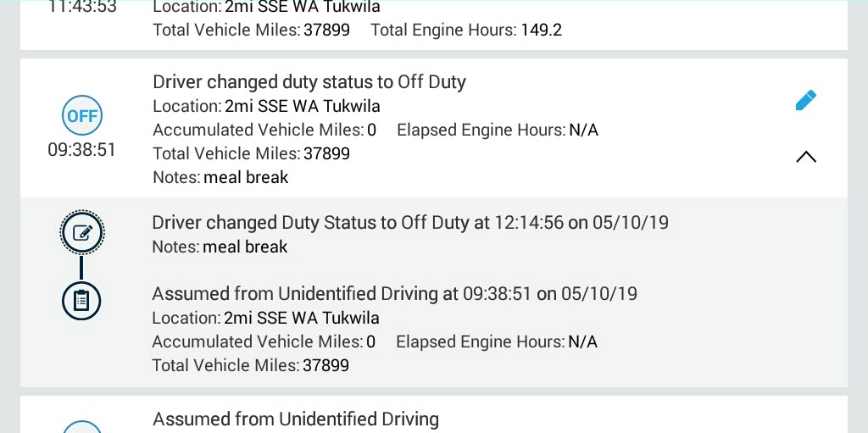
Task: Click Total Vehicle Miles 37899 in top card
Action: [x=251, y=30]
